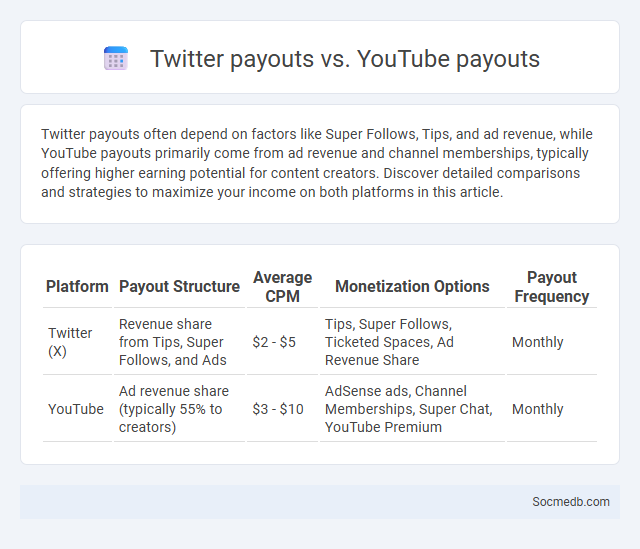Click 'Revenue share from Tips, Super Follows, and Ads'
The height and width of the screenshot is (549, 640).
pyautogui.click(x=173, y=342)
